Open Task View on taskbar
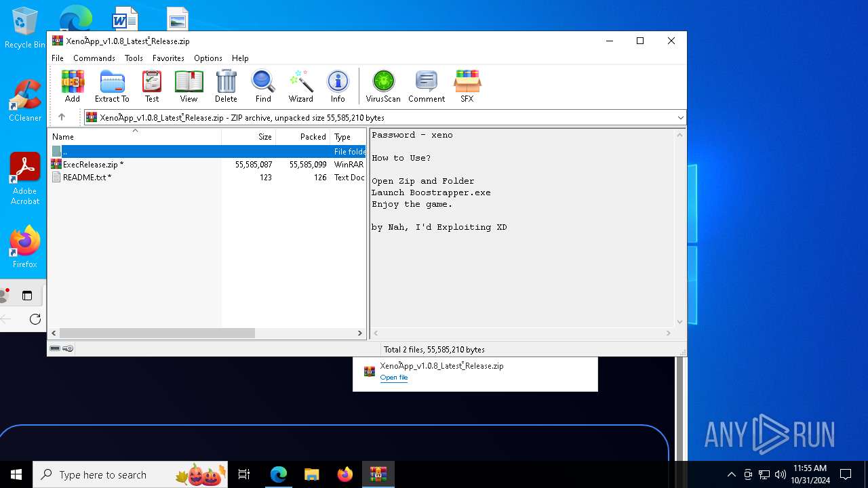Screen dimensions: 868x488 point(244,474)
